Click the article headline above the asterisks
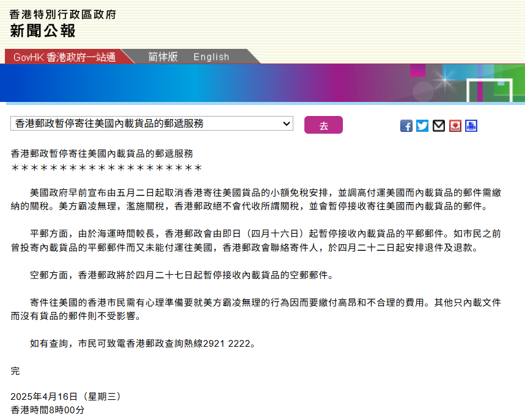The image size is (525, 420). tap(102, 154)
